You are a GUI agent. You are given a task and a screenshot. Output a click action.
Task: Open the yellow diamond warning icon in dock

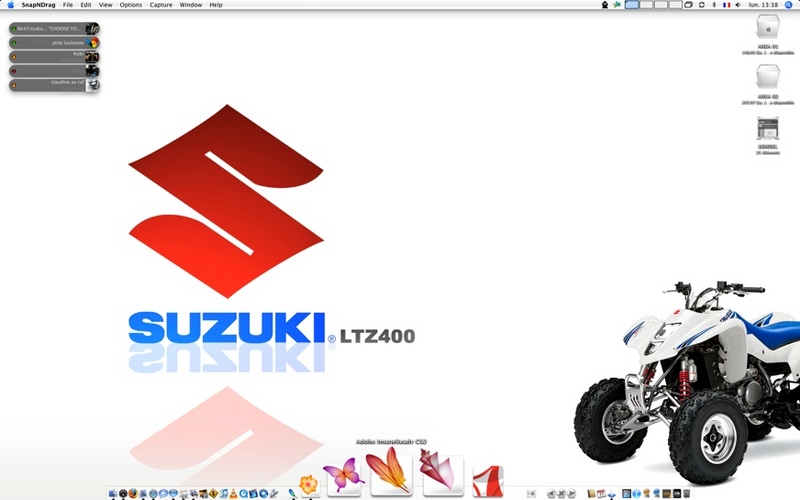213,493
